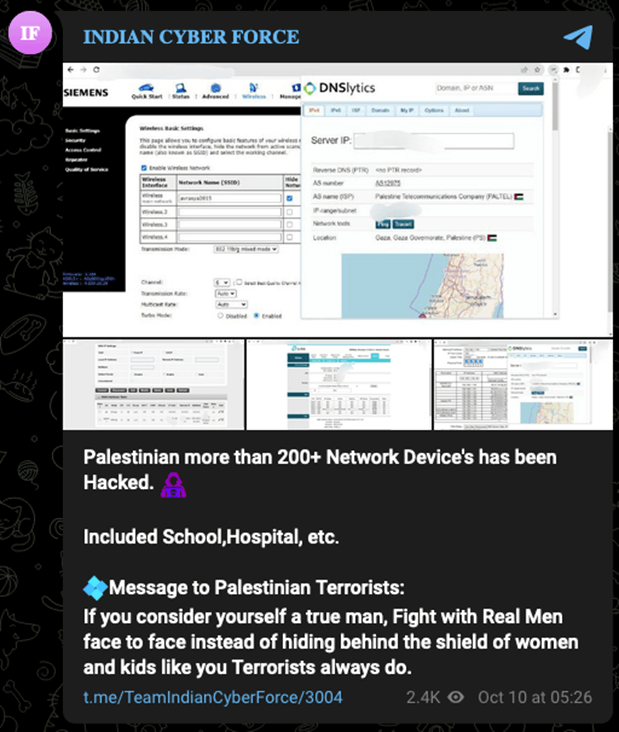Toggle Hide Network checkbox for Wireless.4
The image size is (619, 732).
pyautogui.click(x=289, y=237)
